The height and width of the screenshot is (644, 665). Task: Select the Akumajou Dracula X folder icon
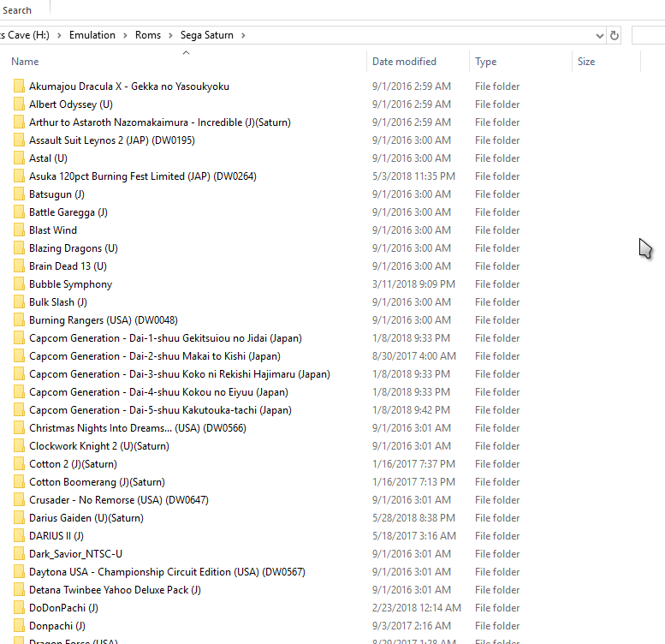pyautogui.click(x=19, y=86)
